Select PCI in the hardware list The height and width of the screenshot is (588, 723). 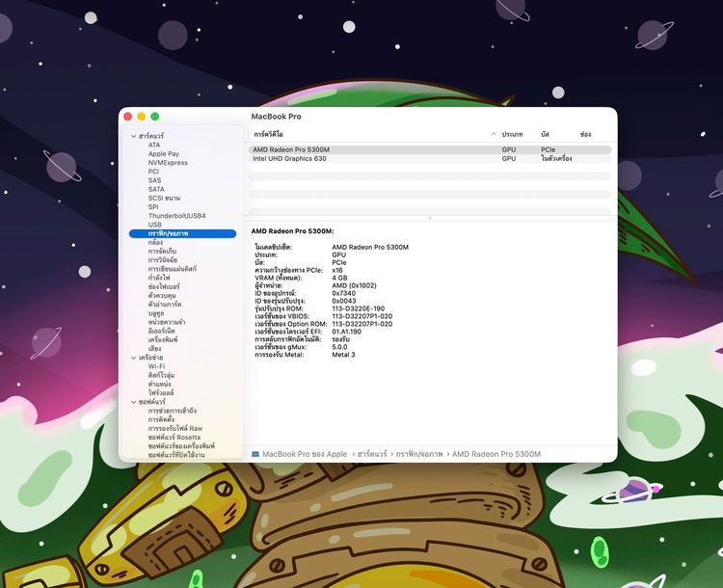pos(153,171)
